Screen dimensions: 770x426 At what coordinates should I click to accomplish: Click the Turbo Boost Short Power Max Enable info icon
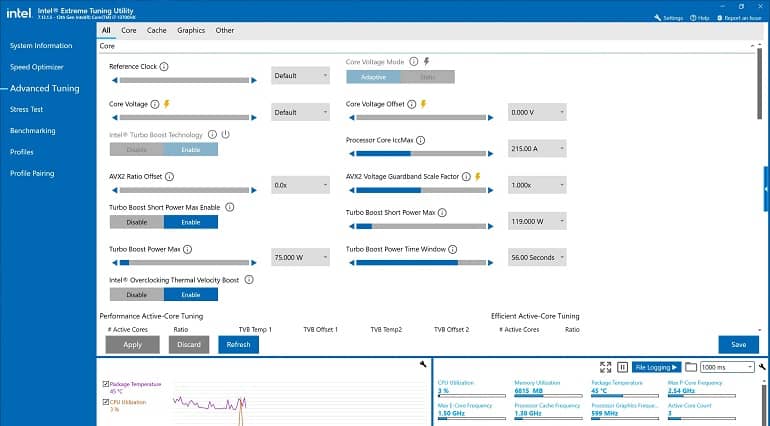pyautogui.click(x=229, y=207)
